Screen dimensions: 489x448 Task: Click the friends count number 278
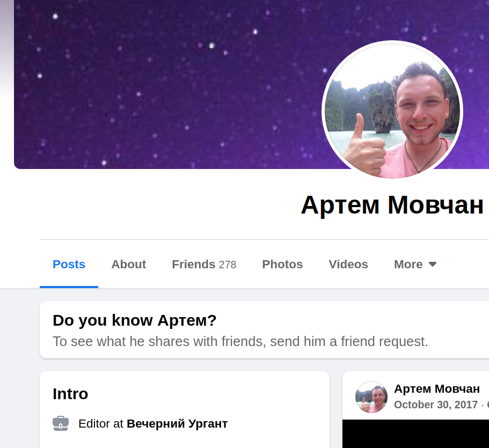click(x=228, y=265)
